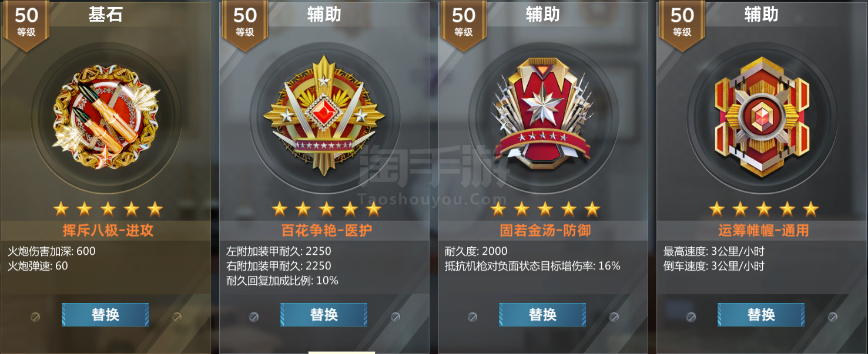868x354 pixels.
Task: Click the 运筹帷幄-通用 title text
Action: [763, 230]
